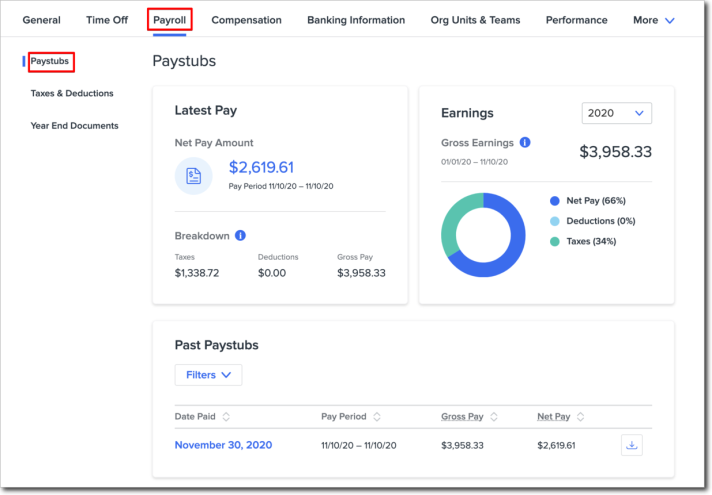The height and width of the screenshot is (495, 712).
Task: Click the 01/01/20 – 11/10/20 earnings date range
Action: pos(475,162)
